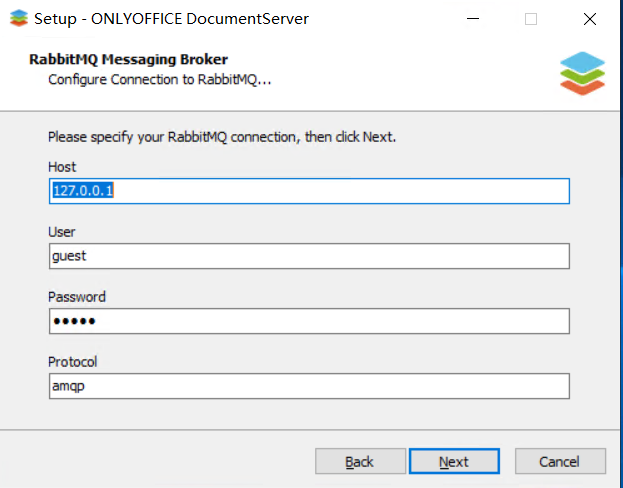The image size is (623, 488).
Task: Click the Password label
Action: (77, 297)
